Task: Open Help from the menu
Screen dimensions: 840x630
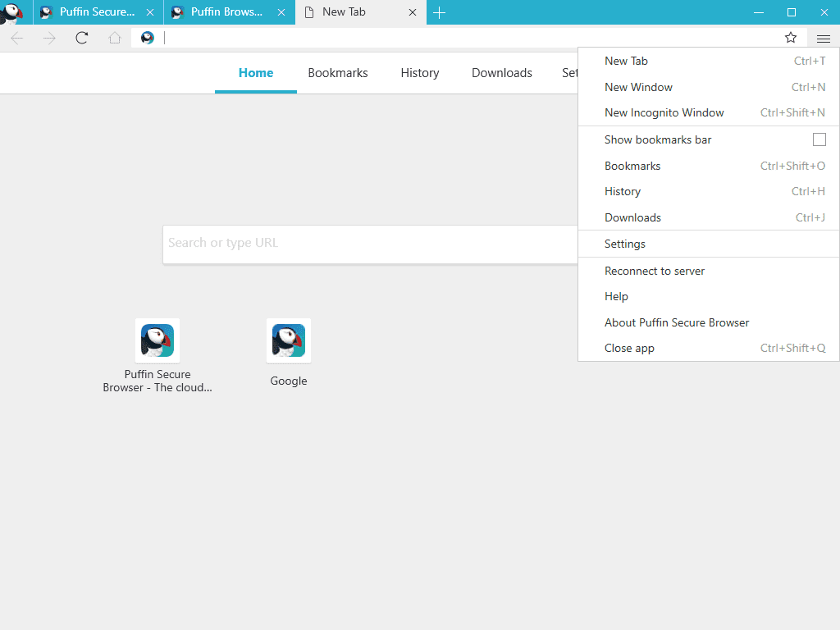Action: pos(709,296)
